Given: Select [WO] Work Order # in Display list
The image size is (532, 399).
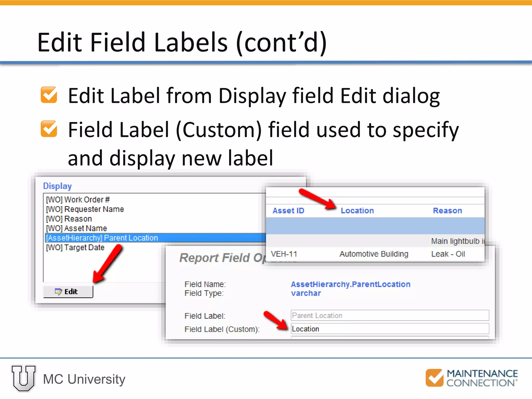Looking at the screenshot, I should 78,199.
